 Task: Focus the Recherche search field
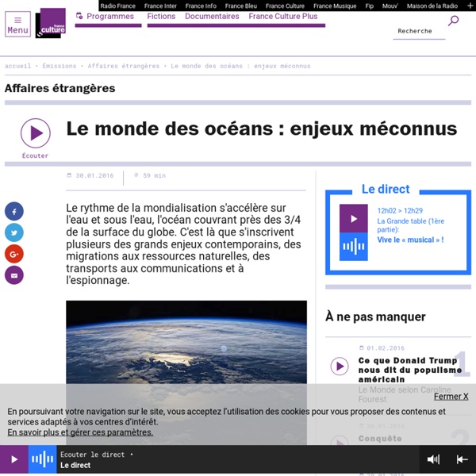point(419,31)
